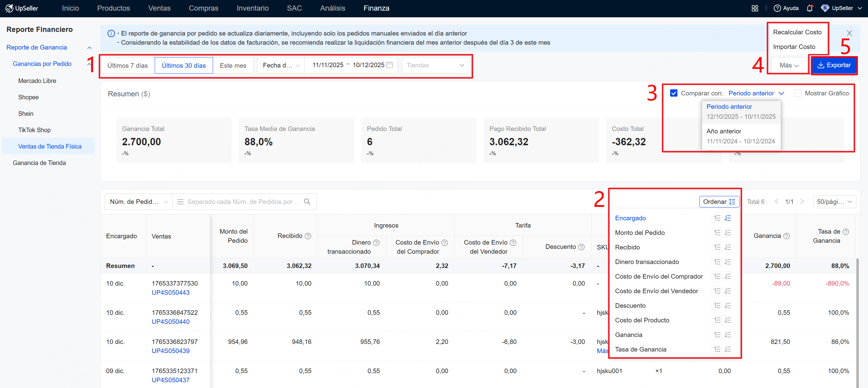The width and height of the screenshot is (868, 388).
Task: Click the search magnifier icon
Action: point(307,201)
